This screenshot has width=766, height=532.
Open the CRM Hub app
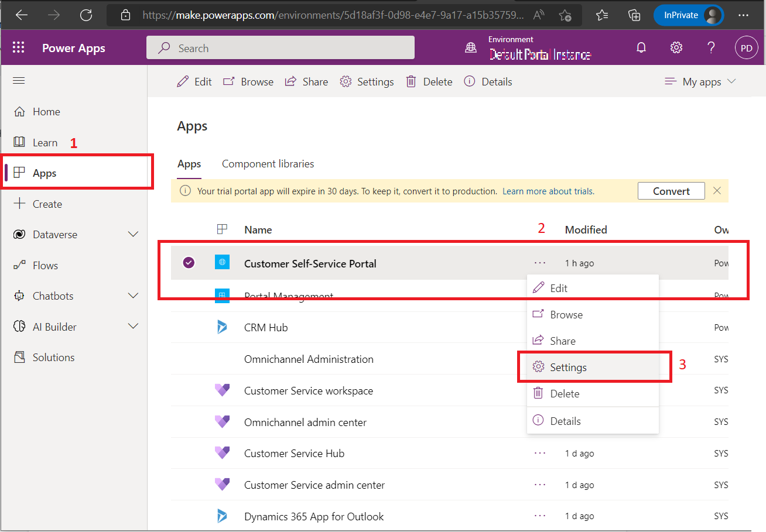266,328
